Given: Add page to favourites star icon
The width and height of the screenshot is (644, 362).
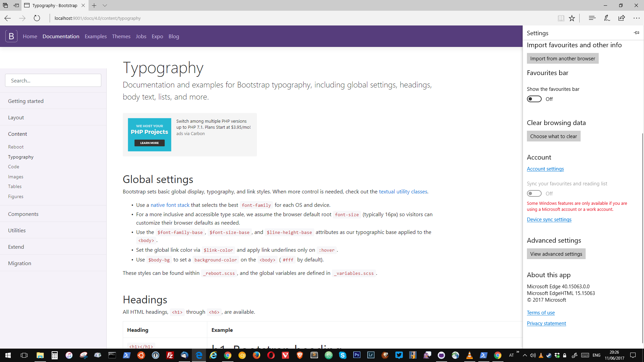Looking at the screenshot, I should click(x=572, y=18).
